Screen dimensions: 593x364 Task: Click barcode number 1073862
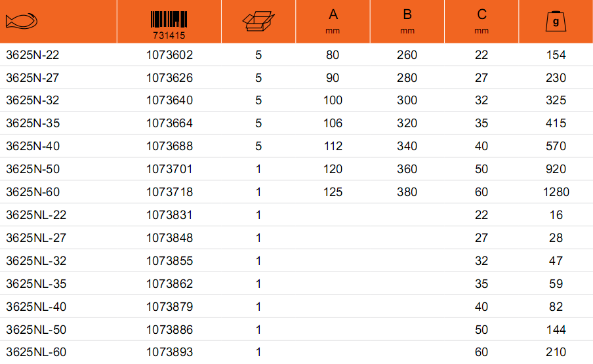[169, 284]
